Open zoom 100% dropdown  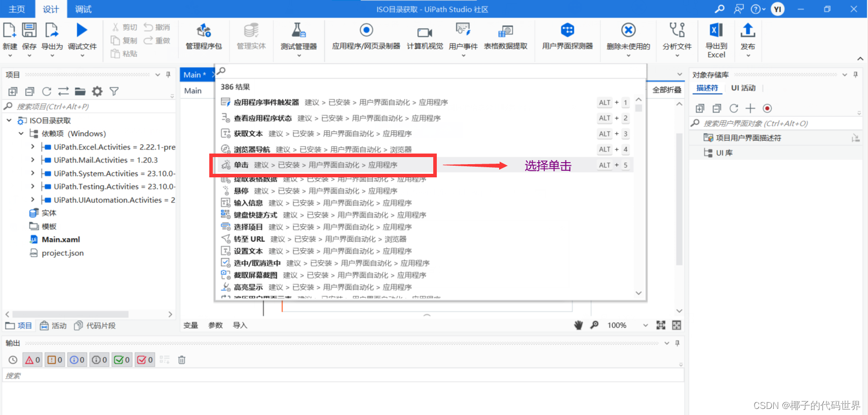tap(645, 325)
